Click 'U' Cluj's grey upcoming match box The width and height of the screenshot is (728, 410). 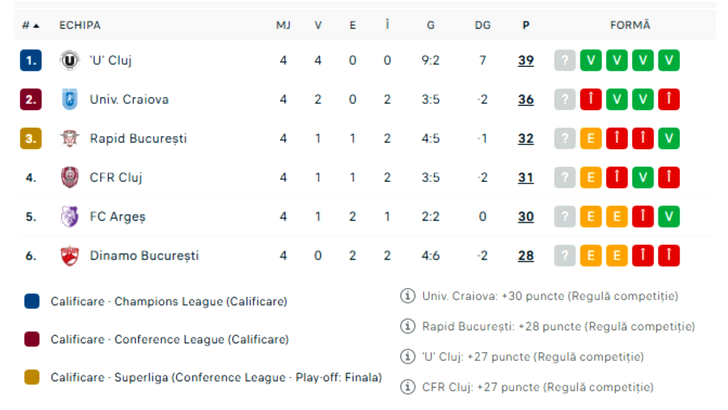tap(565, 61)
